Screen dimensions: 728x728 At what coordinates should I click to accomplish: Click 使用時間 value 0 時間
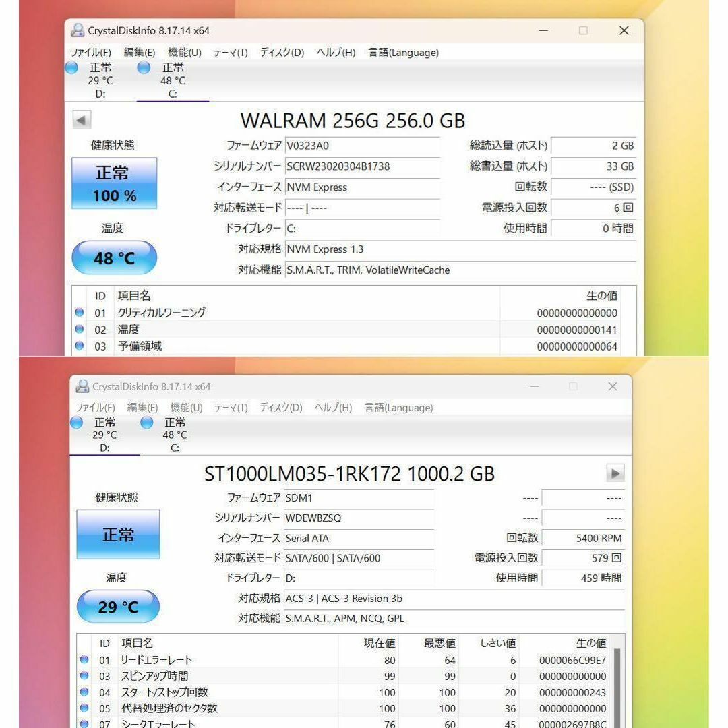click(593, 229)
